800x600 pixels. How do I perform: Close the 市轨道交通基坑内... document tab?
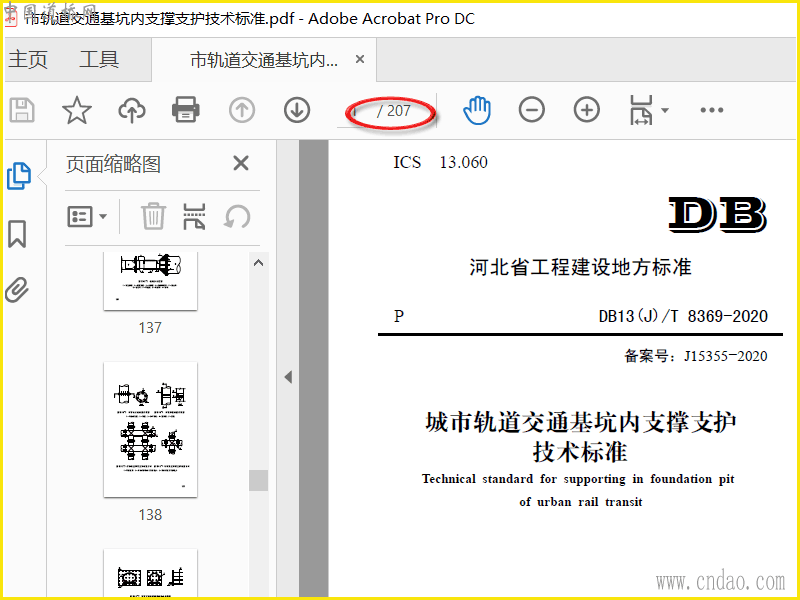coord(360,60)
